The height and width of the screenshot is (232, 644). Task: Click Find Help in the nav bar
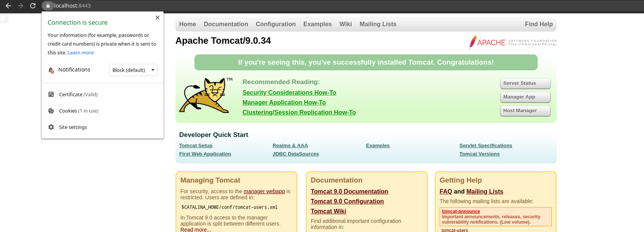539,24
